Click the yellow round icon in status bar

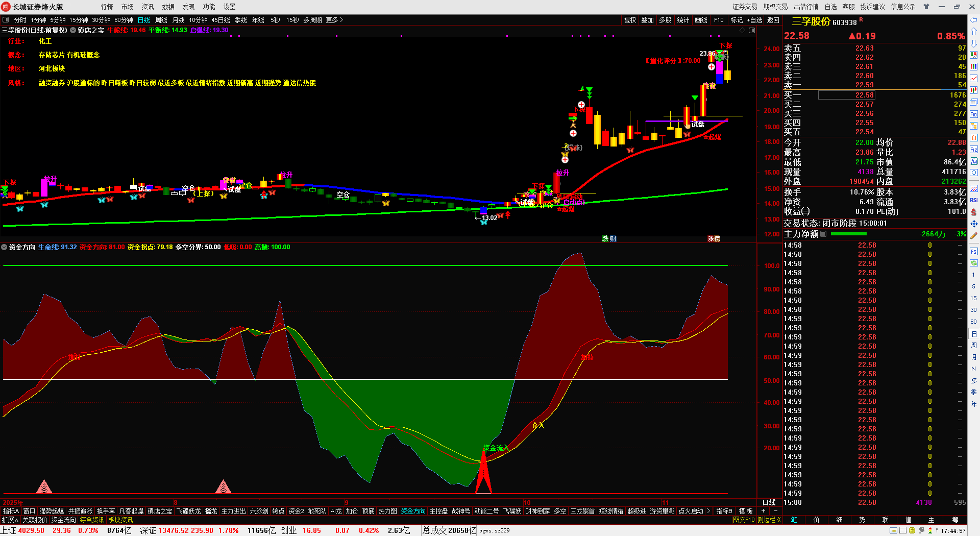(x=912, y=530)
